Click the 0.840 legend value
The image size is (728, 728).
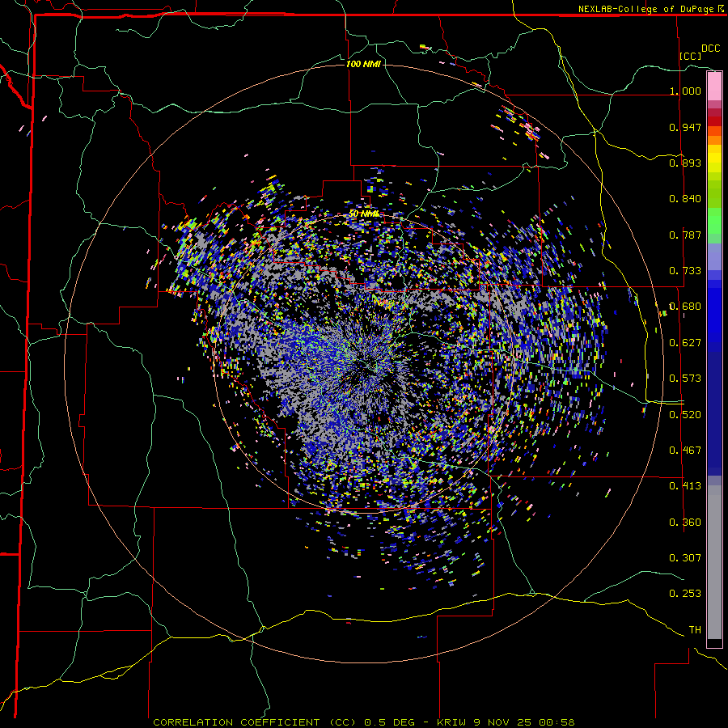point(685,199)
